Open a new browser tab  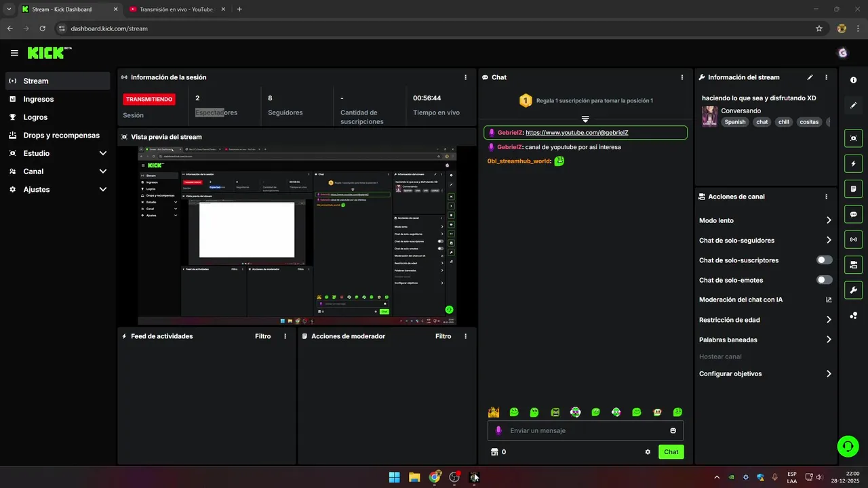coord(239,9)
